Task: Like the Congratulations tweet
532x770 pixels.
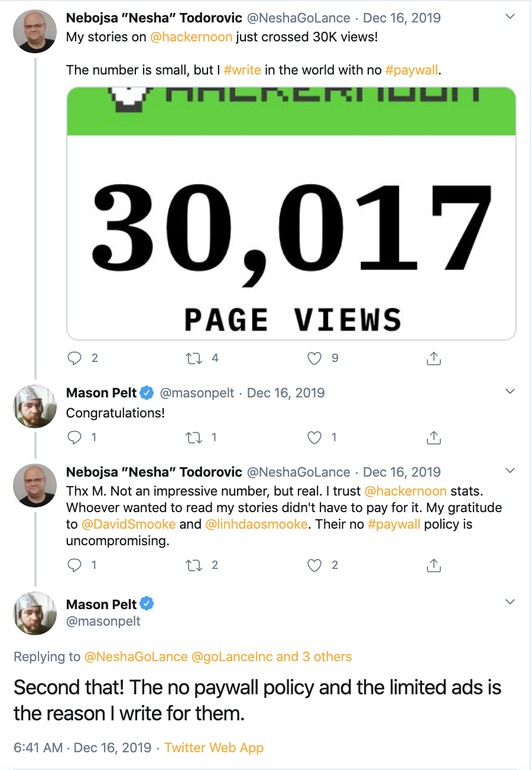Action: coord(315,438)
